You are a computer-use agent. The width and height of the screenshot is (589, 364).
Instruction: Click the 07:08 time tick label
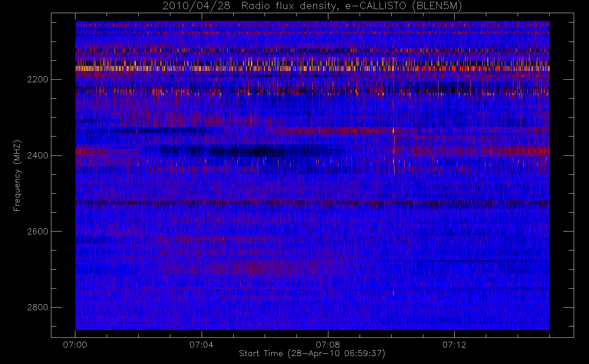pyautogui.click(x=328, y=345)
